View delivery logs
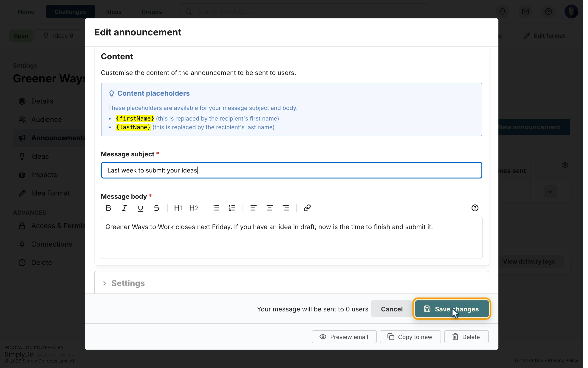Screen dimensions: 588x368 529,262
